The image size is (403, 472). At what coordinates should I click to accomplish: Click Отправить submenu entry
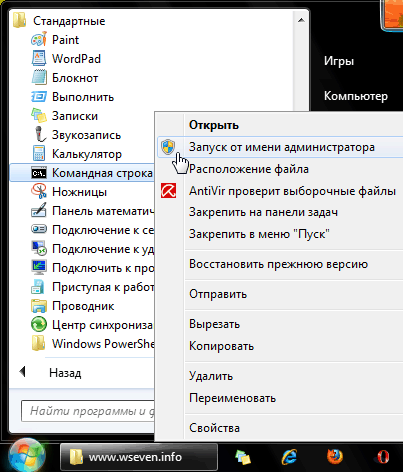pyautogui.click(x=218, y=294)
